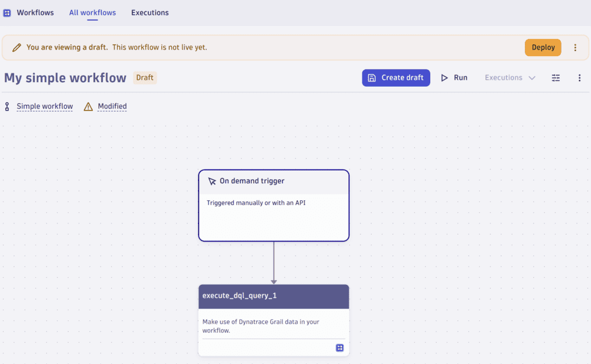Image resolution: width=591 pixels, height=364 pixels.
Task: Open the Workflows app icon
Action: (x=7, y=12)
